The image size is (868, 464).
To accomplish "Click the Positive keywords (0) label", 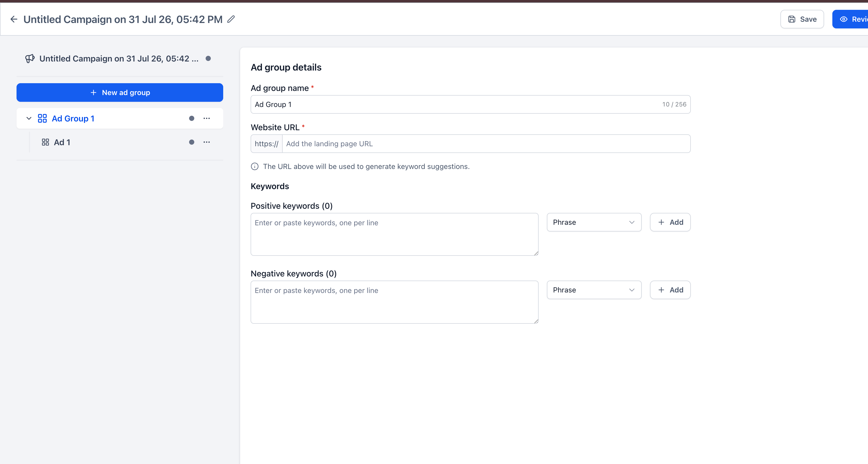I will (291, 206).
